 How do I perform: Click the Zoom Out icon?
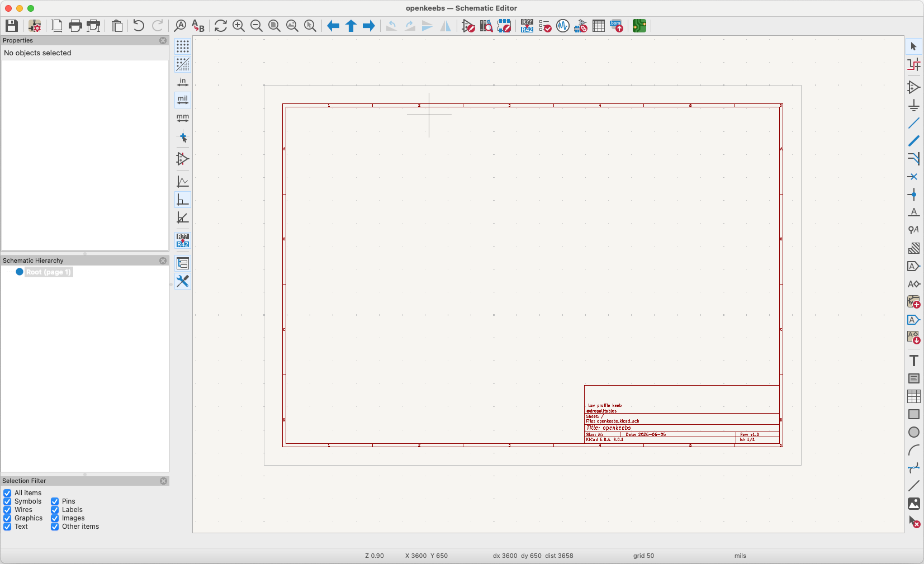[257, 26]
